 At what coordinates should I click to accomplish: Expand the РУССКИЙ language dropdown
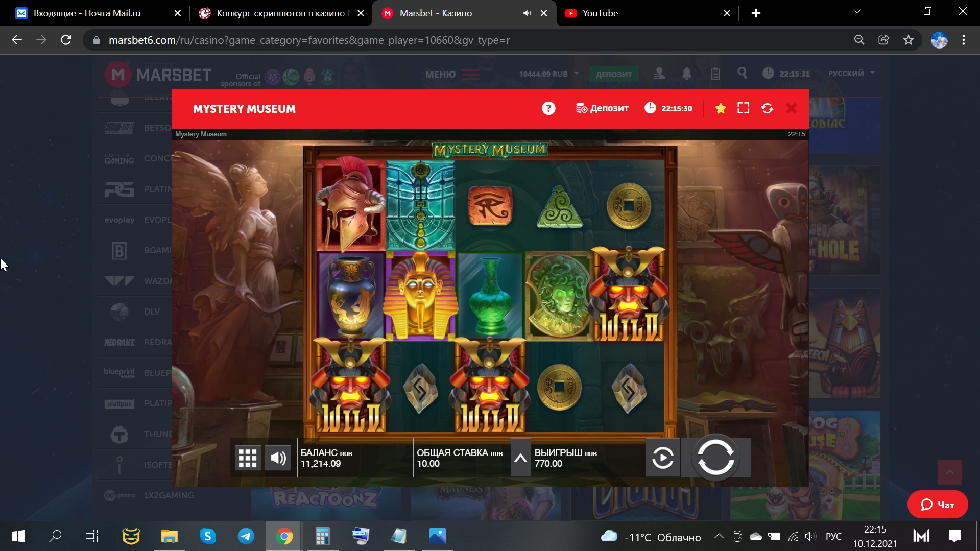tap(851, 74)
